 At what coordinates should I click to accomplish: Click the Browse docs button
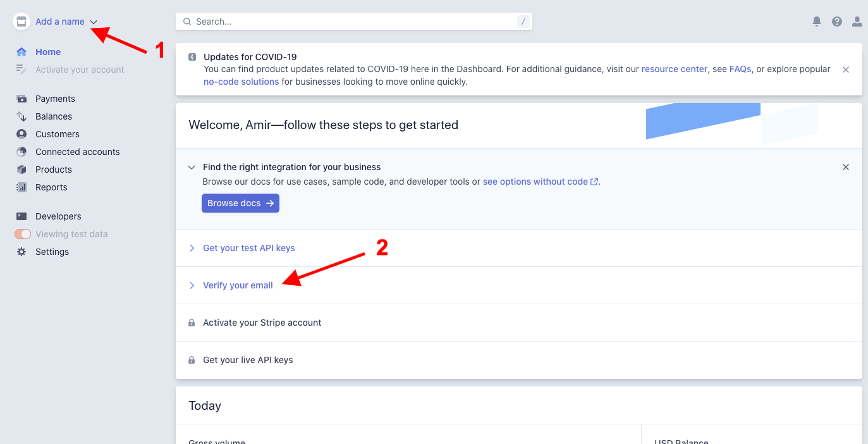click(240, 203)
